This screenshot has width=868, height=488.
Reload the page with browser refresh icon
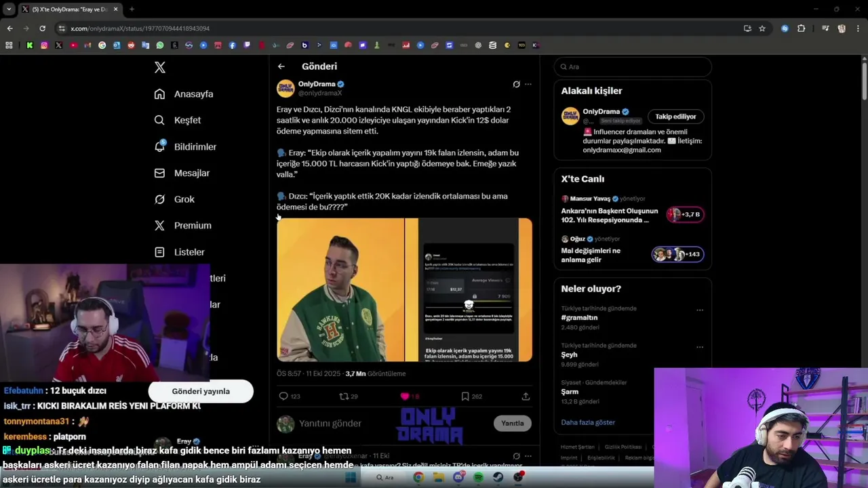click(x=42, y=28)
